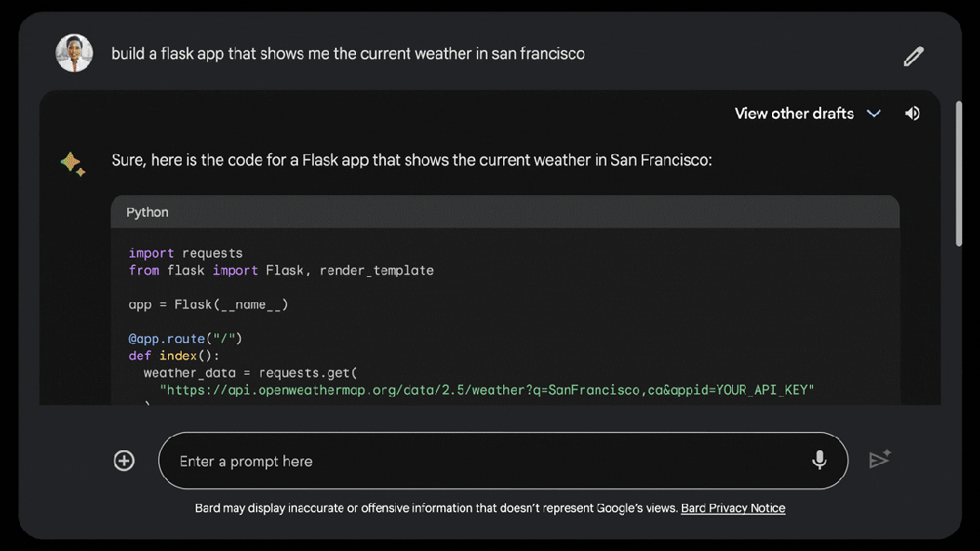
Task: Open the Bard Privacy Notice link
Action: click(733, 508)
